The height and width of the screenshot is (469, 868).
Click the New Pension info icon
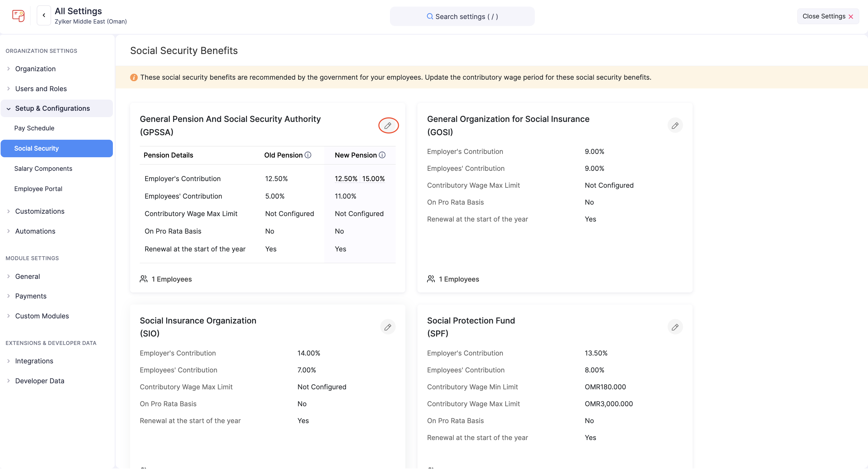382,155
